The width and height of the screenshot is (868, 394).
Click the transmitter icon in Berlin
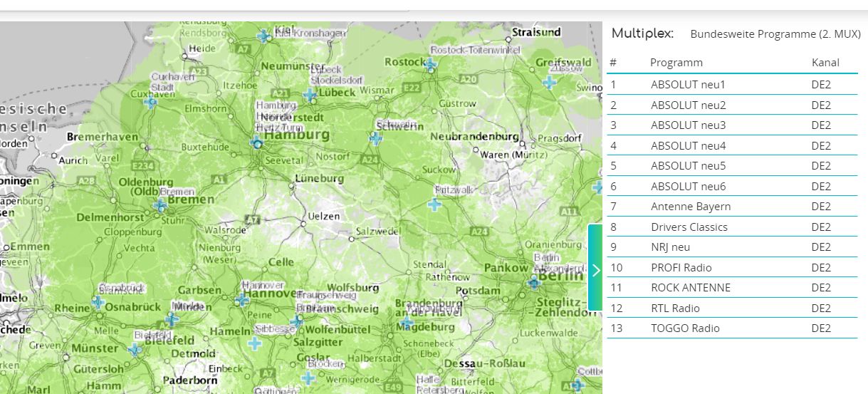pos(534,283)
